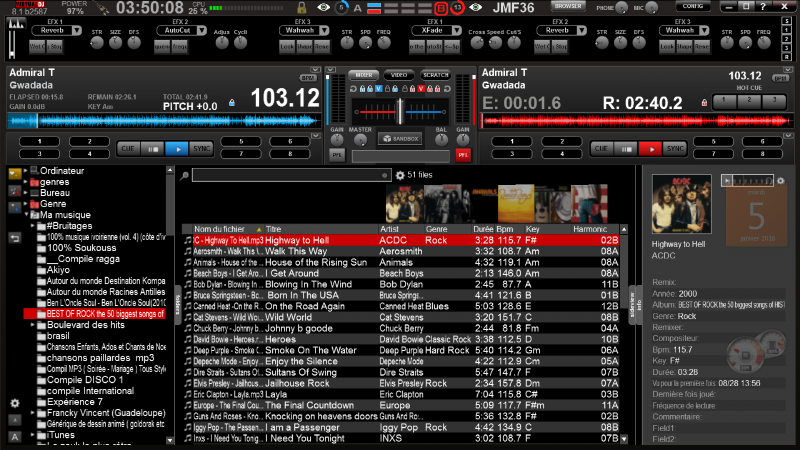Image resolution: width=800 pixels, height=450 pixels.
Task: Click the red circled 13 icon
Action: click(457, 8)
